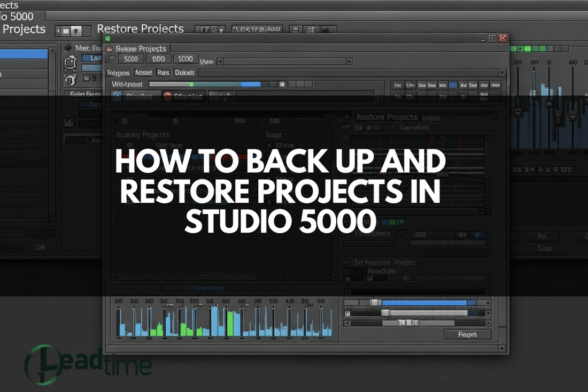Viewport: 588px width, 392px height.
Task: Click the right arrow of the Visay scroll field
Action: point(349,62)
